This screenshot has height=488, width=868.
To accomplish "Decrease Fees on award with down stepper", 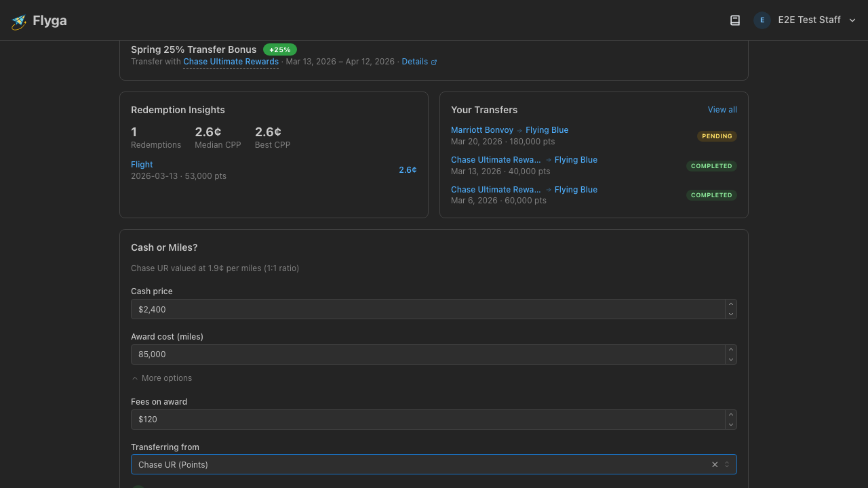I will (730, 424).
